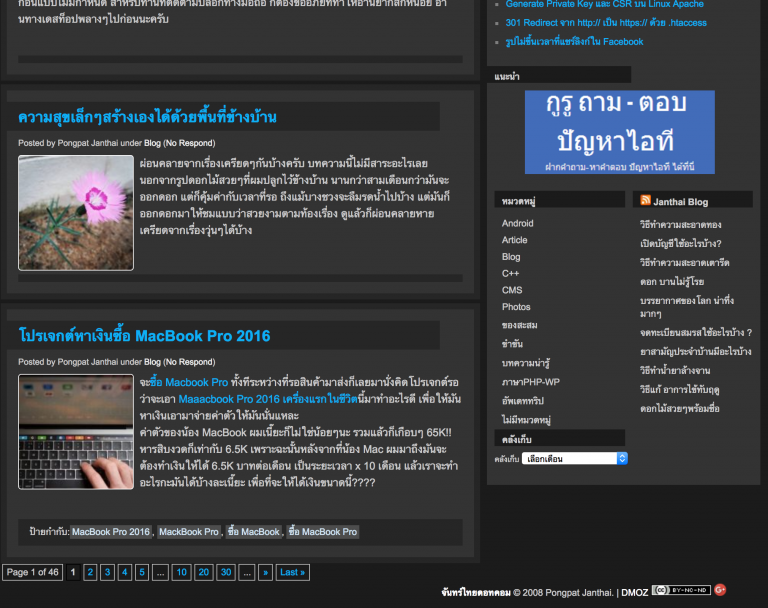Image resolution: width=768 pixels, height=608 pixels.
Task: Open Janthai Blog entry บรรยากาศของโลก น่าทึ่งมากๆ
Action: tap(687, 307)
